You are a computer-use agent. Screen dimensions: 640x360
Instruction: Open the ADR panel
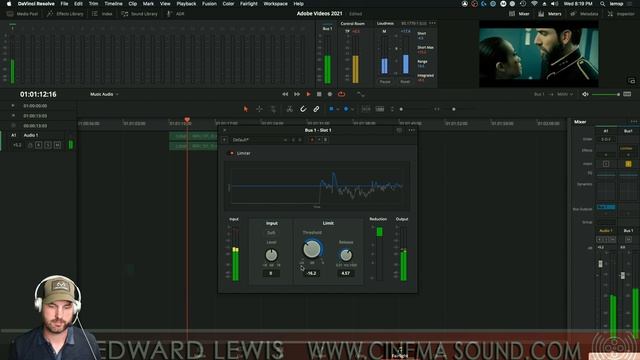coord(176,14)
